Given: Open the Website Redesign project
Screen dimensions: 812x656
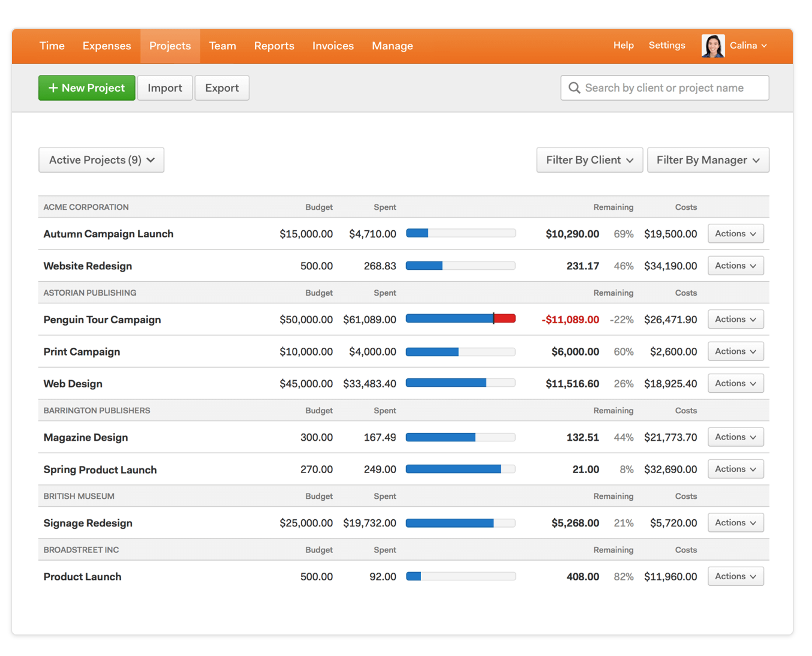Looking at the screenshot, I should point(88,266).
